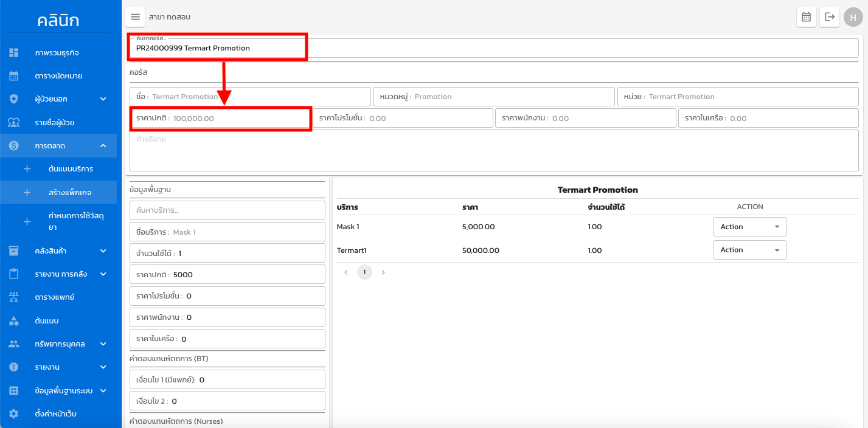The height and width of the screenshot is (428, 868).
Task: Click the ทรัพยากรบุคคล people icon
Action: pyautogui.click(x=14, y=344)
